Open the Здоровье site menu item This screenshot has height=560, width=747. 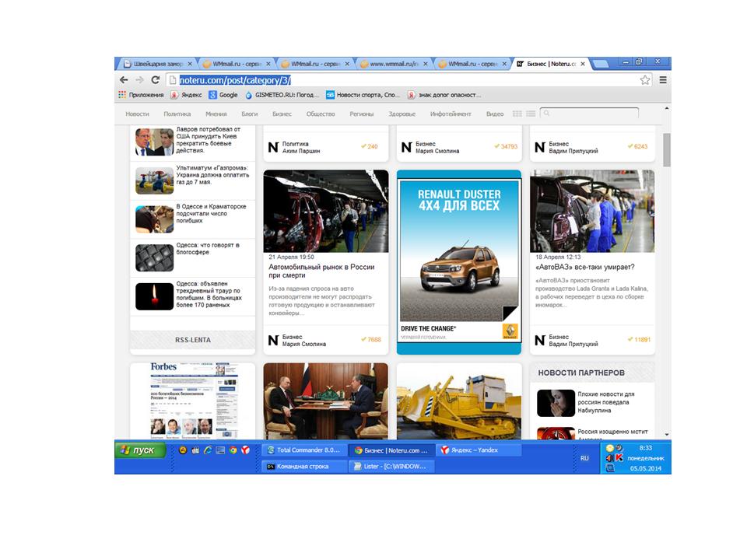pyautogui.click(x=402, y=114)
